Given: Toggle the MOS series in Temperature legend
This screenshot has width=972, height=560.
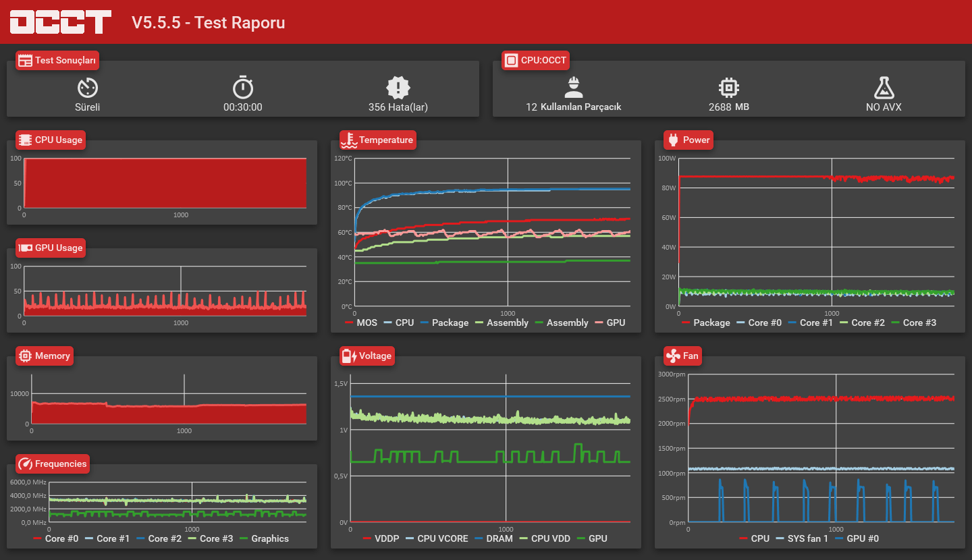Looking at the screenshot, I should [x=361, y=323].
